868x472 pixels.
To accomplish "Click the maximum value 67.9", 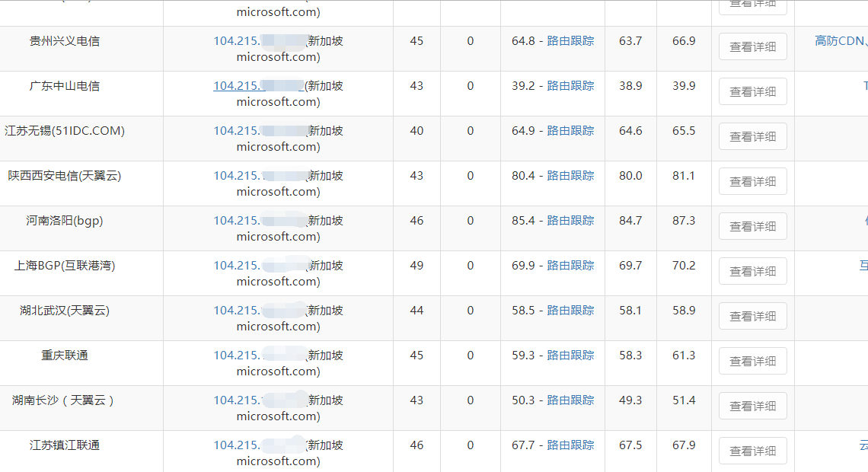I will [684, 445].
